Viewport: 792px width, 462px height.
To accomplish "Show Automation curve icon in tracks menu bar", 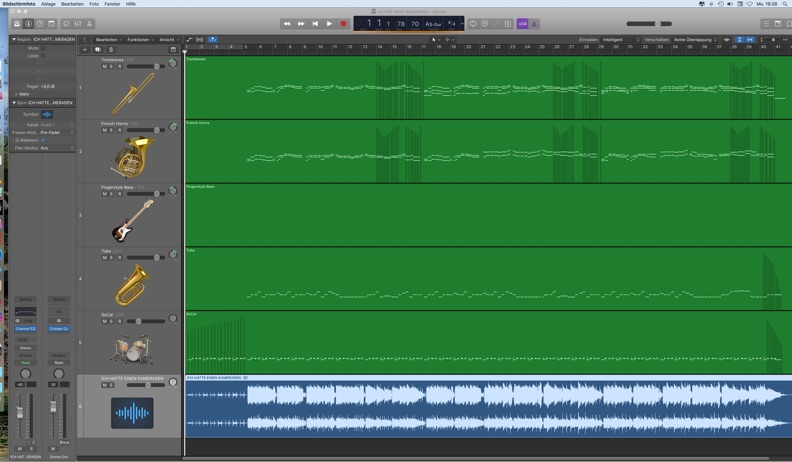I will point(189,39).
